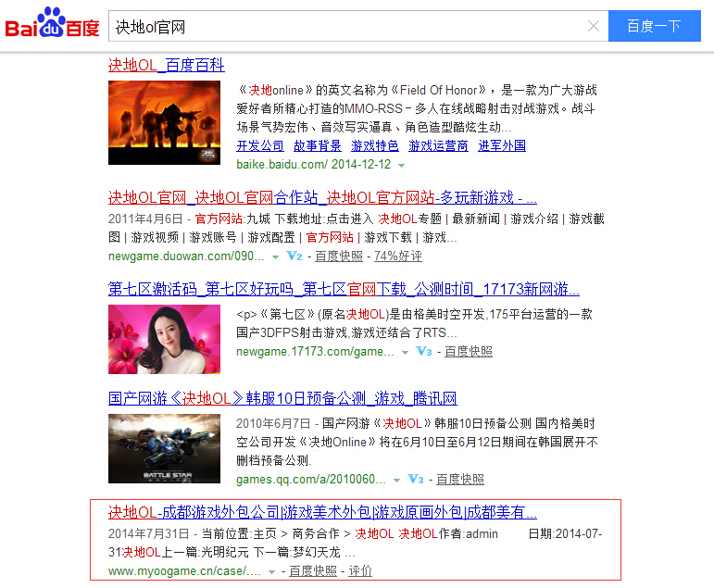The image size is (714, 588).
Task: Click the V3 badge on the 17173 result
Action: point(424,352)
